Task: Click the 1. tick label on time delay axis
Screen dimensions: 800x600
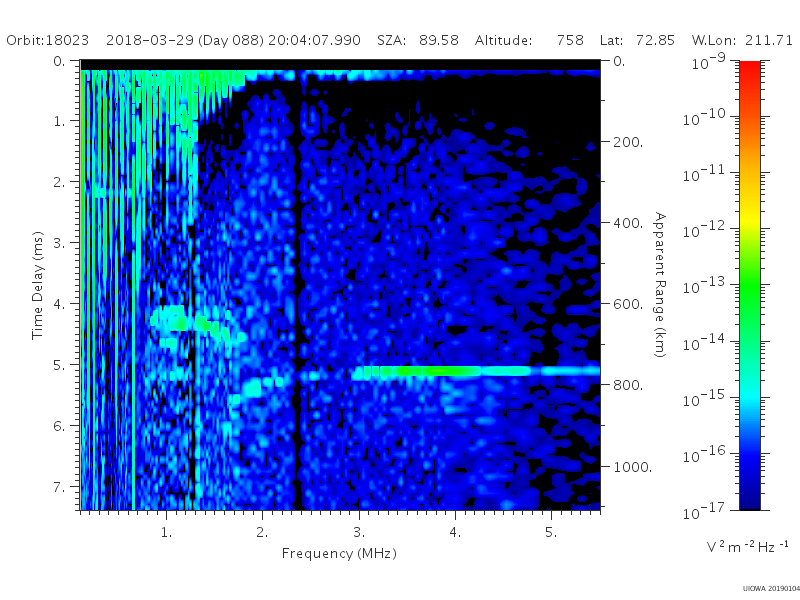Action: (60, 121)
